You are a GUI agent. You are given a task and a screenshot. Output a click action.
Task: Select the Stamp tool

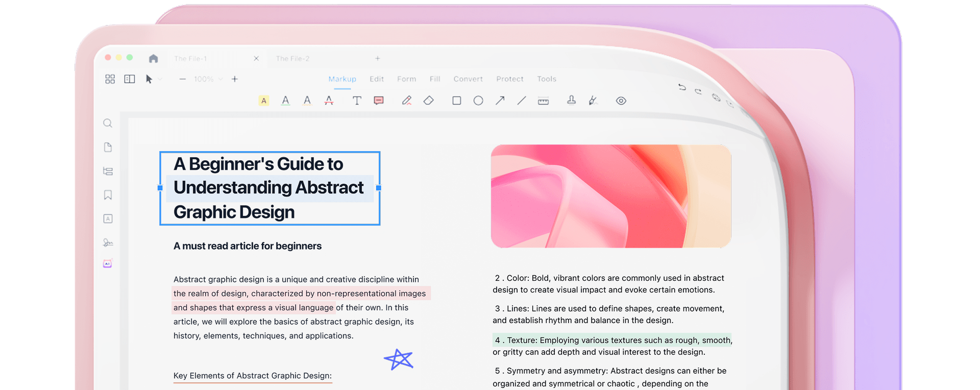[x=572, y=100]
